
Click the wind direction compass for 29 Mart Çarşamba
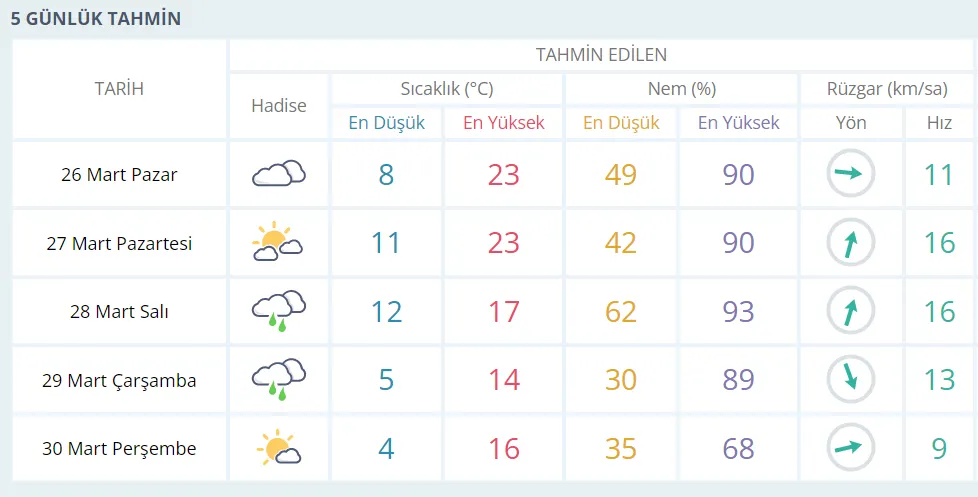click(x=850, y=380)
